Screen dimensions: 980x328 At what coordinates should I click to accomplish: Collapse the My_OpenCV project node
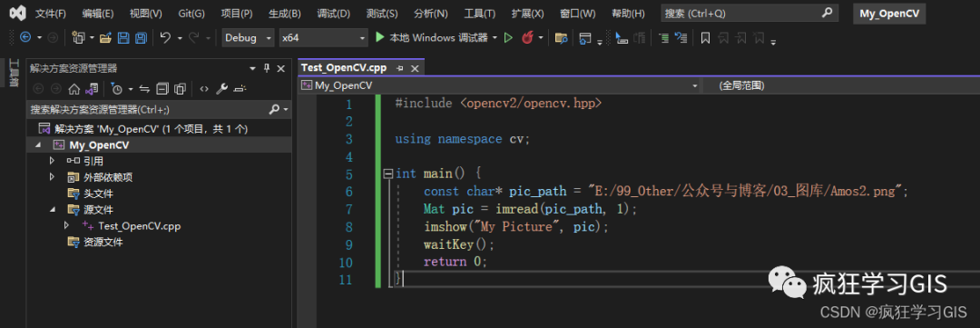click(x=39, y=145)
